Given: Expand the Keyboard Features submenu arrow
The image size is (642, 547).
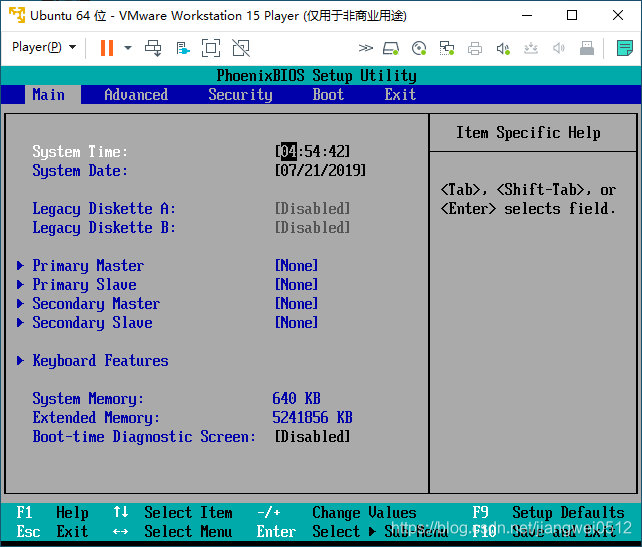Looking at the screenshot, I should (x=20, y=360).
